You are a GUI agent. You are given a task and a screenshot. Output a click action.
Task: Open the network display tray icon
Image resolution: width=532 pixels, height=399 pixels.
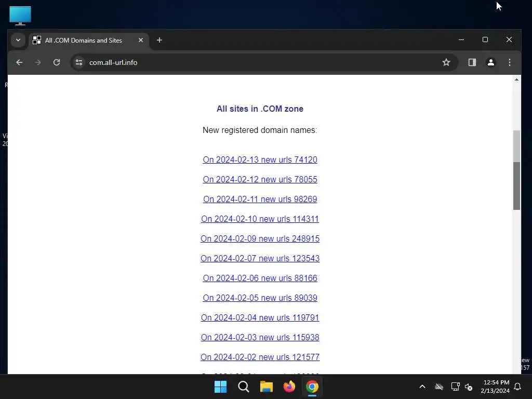(x=455, y=387)
